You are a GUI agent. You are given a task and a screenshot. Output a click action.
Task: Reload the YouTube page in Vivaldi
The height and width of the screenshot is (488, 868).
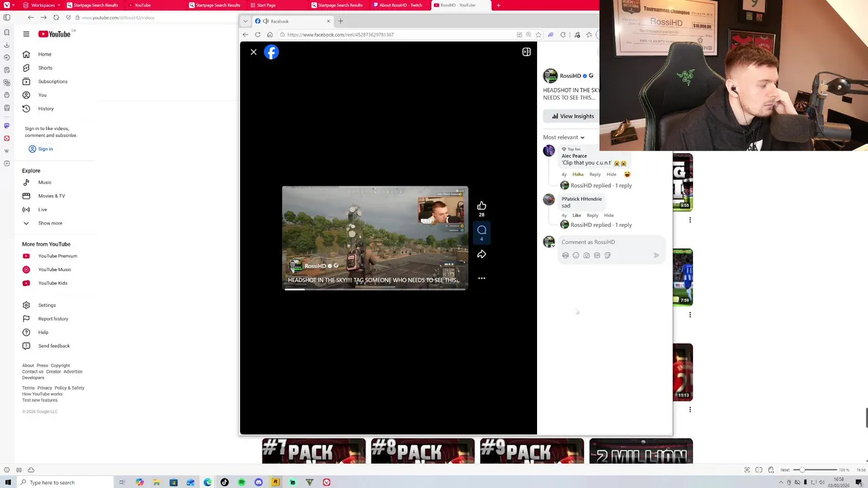click(56, 18)
